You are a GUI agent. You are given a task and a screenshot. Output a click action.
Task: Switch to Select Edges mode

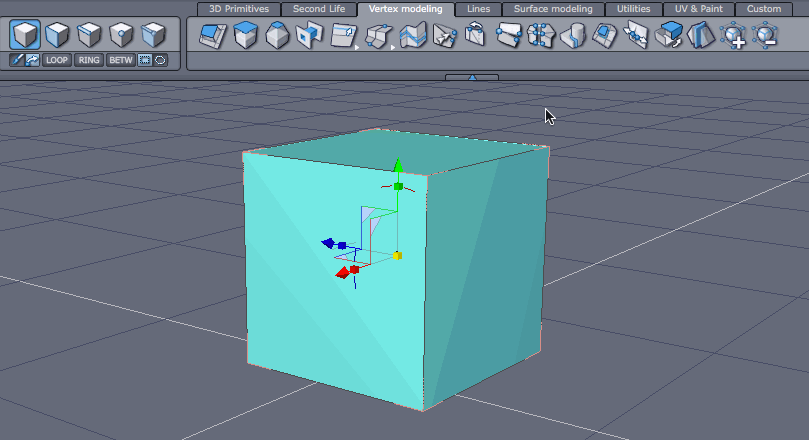coord(89,35)
